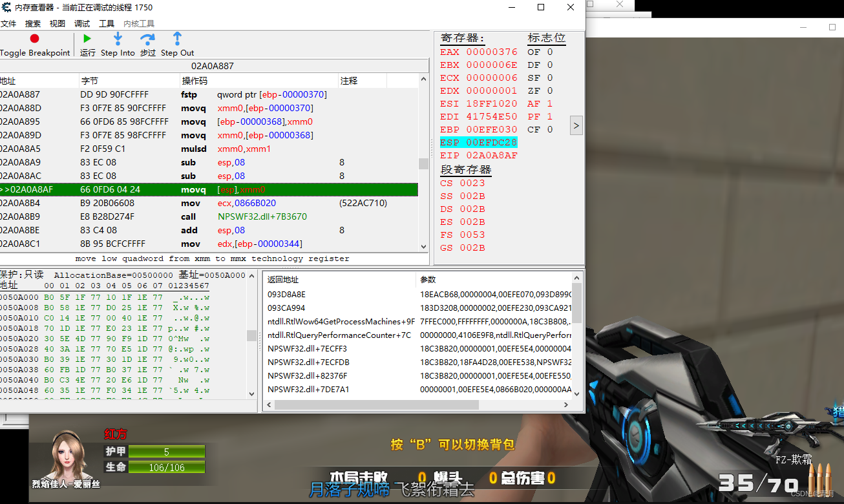Open the 视图 menu
This screenshot has height=504, width=844.
[x=58, y=23]
